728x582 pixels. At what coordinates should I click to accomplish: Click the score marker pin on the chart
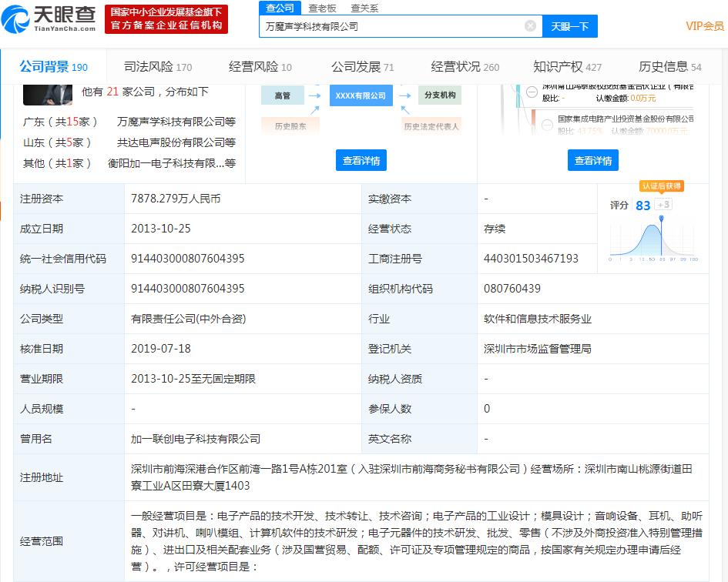661,219
